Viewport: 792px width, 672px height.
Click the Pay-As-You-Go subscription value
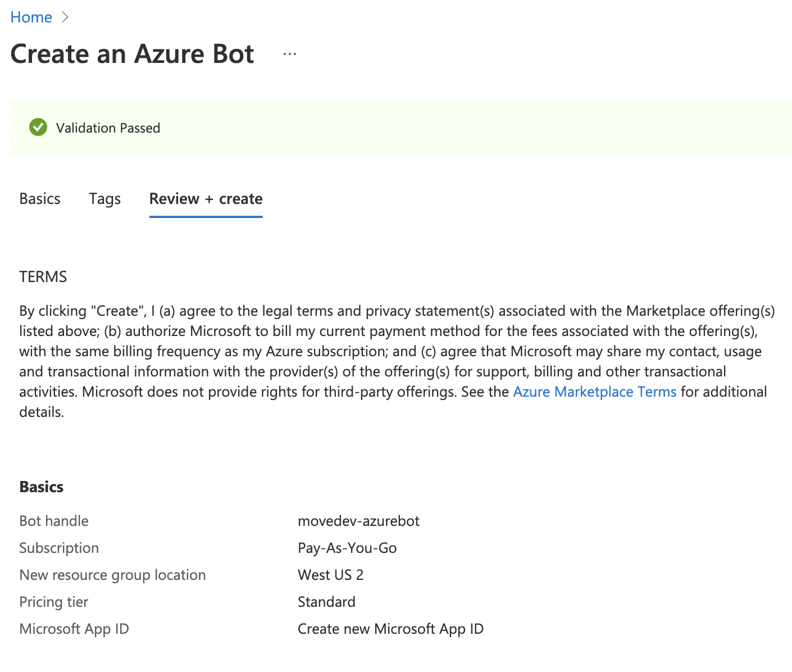click(x=347, y=548)
